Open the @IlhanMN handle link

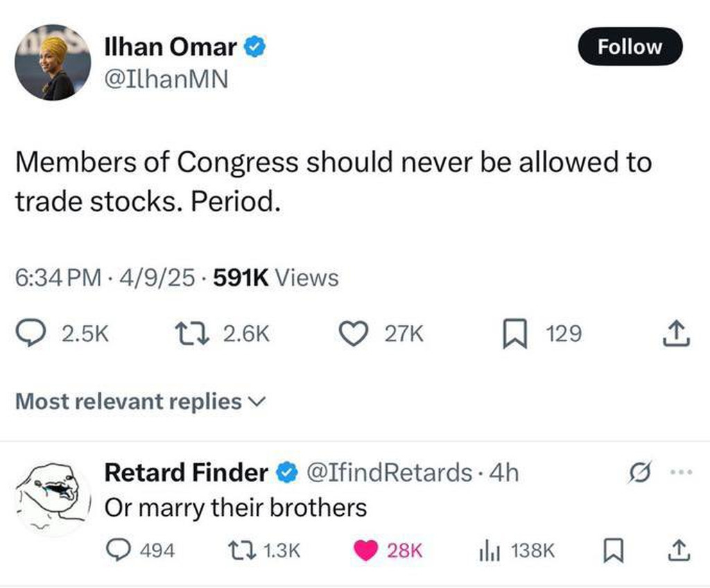coord(166,80)
